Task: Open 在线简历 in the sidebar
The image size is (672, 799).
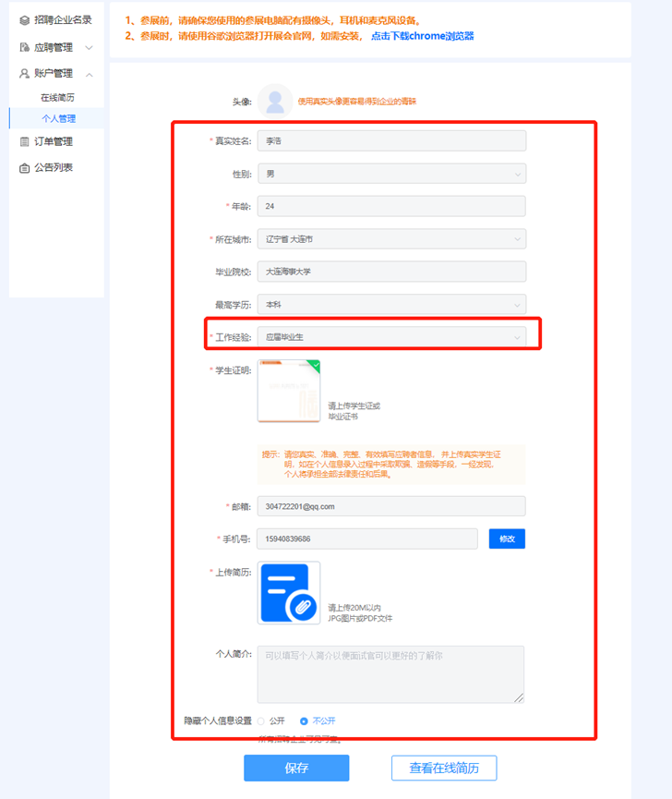Action: click(x=57, y=97)
